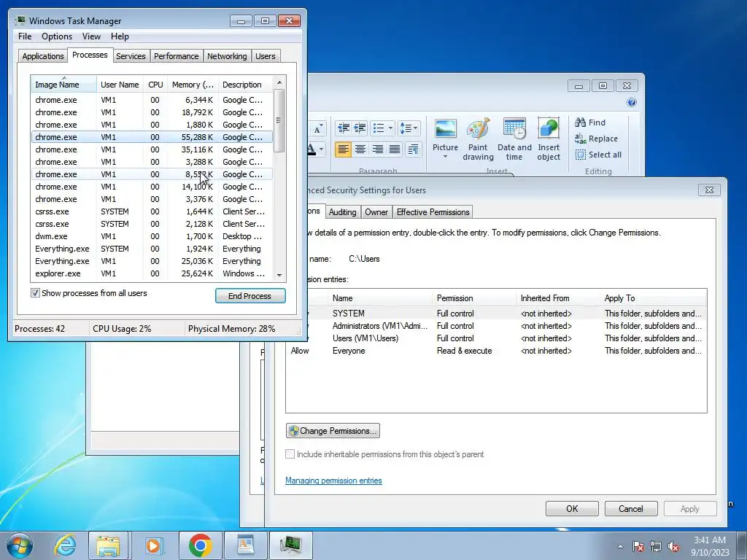Click the bullet list icon in WordPad
This screenshot has width=747, height=560.
[379, 128]
